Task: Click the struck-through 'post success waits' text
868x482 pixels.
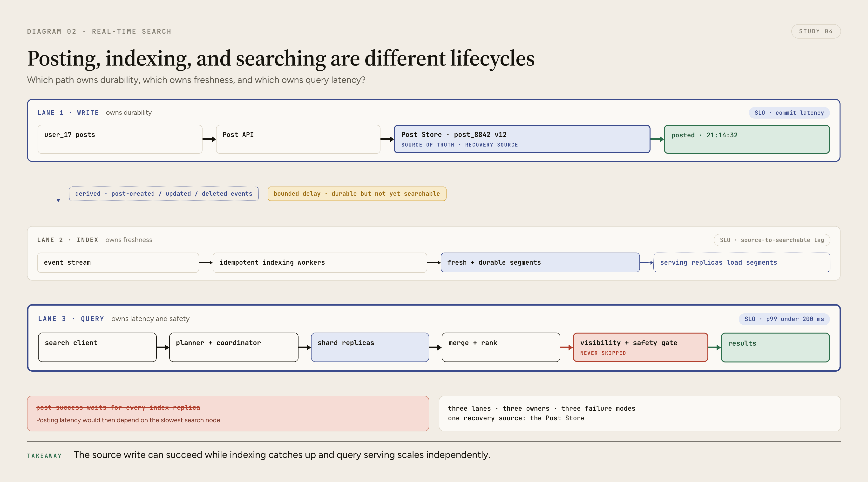Action: click(x=118, y=408)
